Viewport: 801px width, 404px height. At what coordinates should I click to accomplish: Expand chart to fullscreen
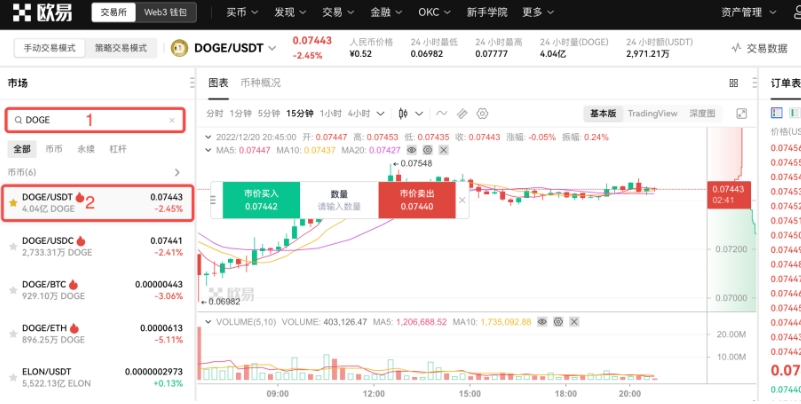click(x=741, y=113)
